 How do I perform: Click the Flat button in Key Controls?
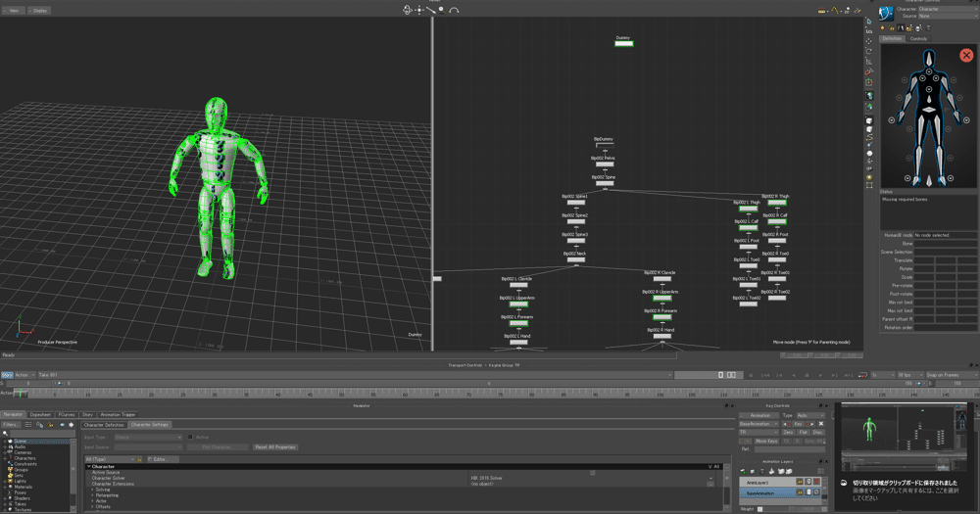tap(804, 432)
